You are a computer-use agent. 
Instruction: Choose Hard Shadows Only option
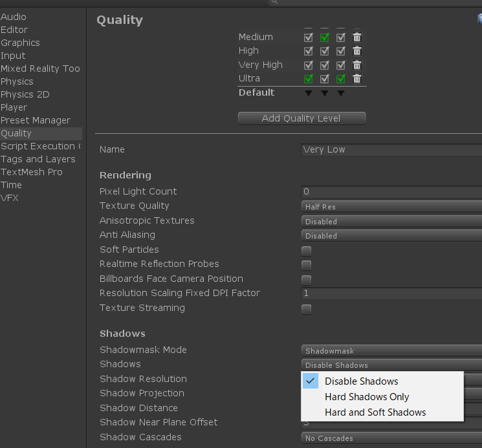point(382,397)
